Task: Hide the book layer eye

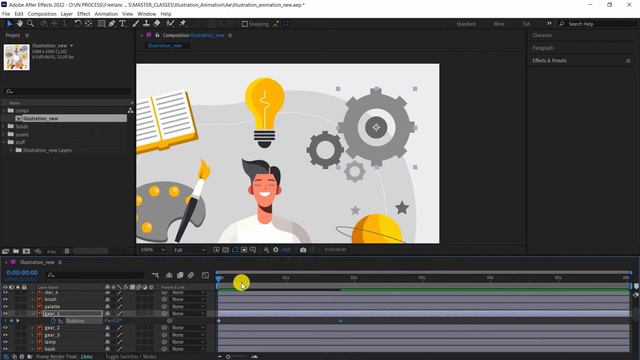Action: pos(5,349)
